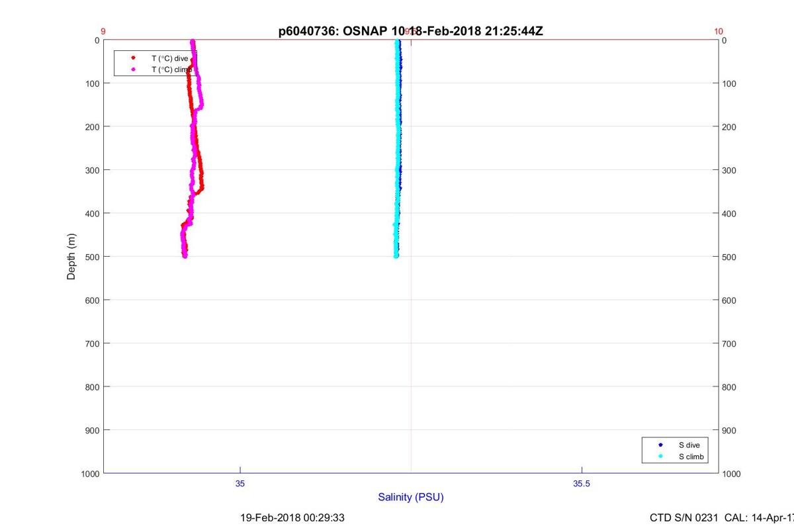
Task: Click the 900 tick on the left depth axis
Action: tap(91, 430)
